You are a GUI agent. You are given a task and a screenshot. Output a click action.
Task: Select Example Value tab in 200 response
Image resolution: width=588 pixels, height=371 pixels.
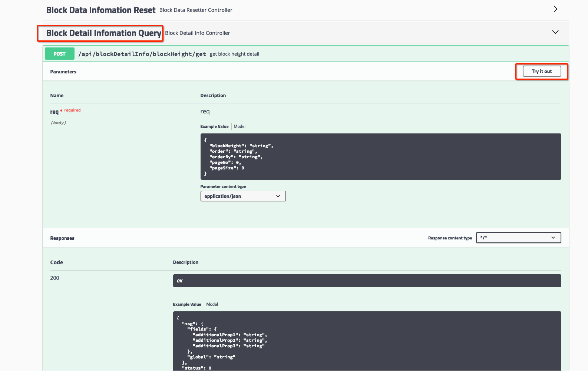(187, 304)
